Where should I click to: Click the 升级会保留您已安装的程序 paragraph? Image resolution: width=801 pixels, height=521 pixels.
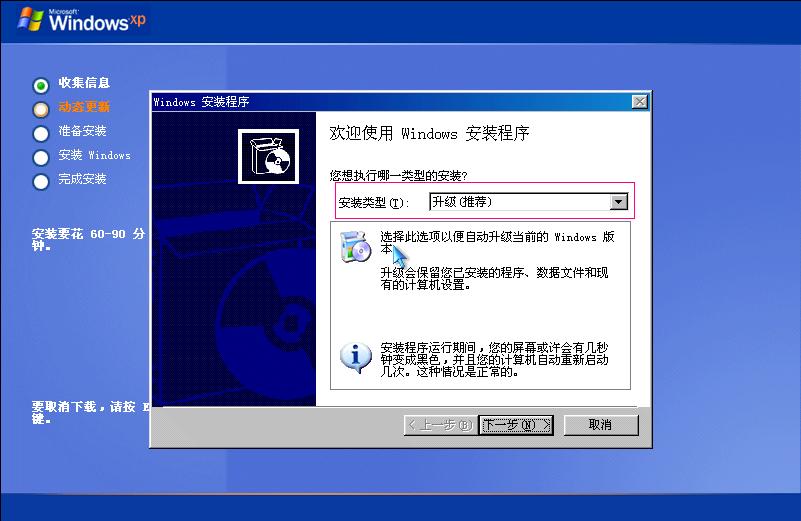coord(494,278)
